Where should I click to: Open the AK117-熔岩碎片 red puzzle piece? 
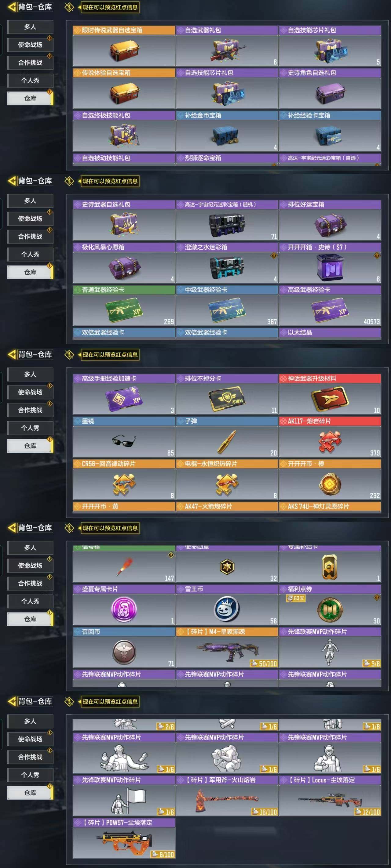click(x=330, y=437)
